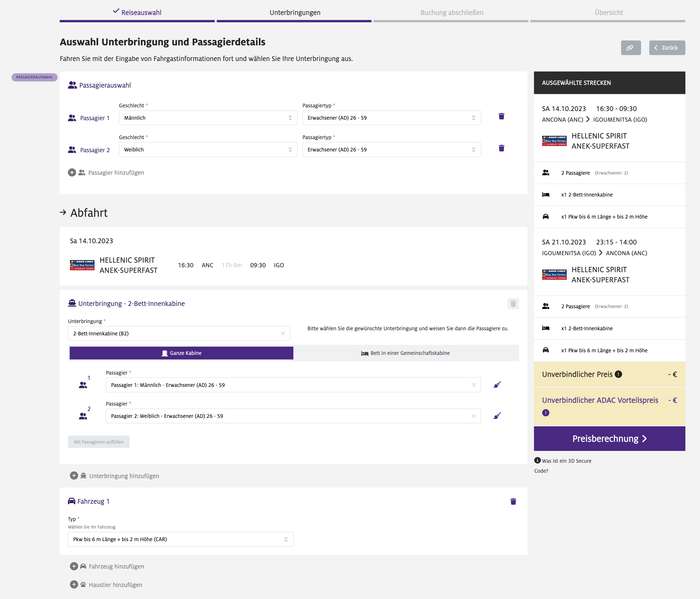The width and height of the screenshot is (700, 599).
Task: Click the 3D Secure info icon
Action: pyautogui.click(x=537, y=460)
